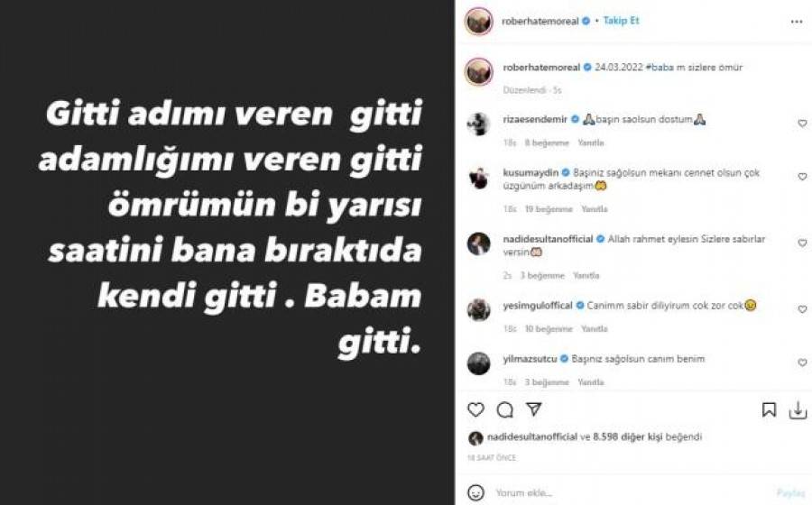Open comment bubble icon under post

coord(504,410)
